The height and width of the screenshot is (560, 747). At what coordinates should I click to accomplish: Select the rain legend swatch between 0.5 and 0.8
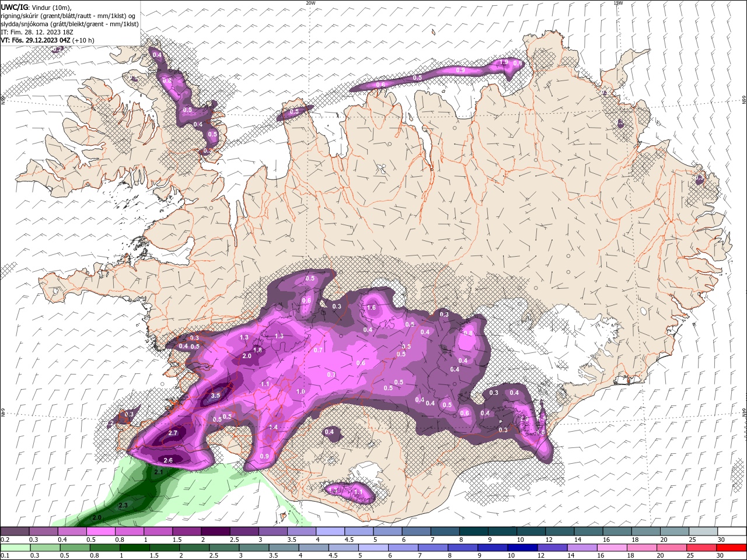pos(75,548)
